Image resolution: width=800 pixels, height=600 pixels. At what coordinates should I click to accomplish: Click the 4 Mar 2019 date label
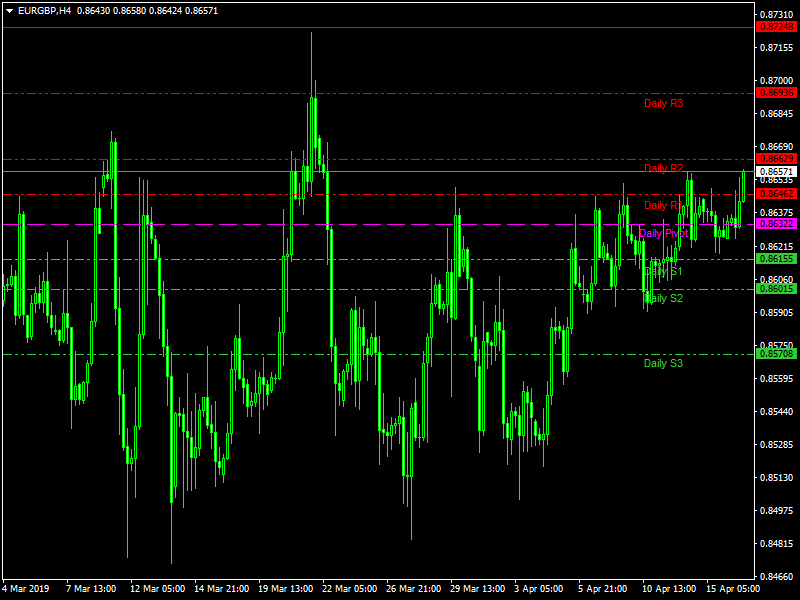27,588
